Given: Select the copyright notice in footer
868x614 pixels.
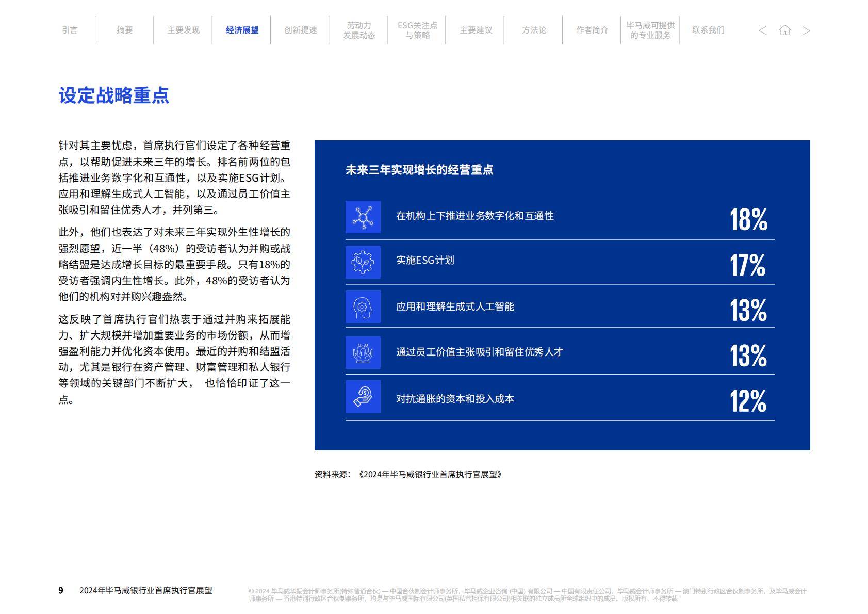Looking at the screenshot, I should 527,595.
